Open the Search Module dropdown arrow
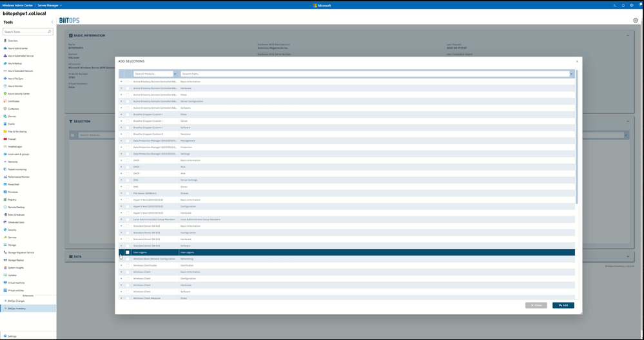Screen dimensions: 644x340 (175, 74)
